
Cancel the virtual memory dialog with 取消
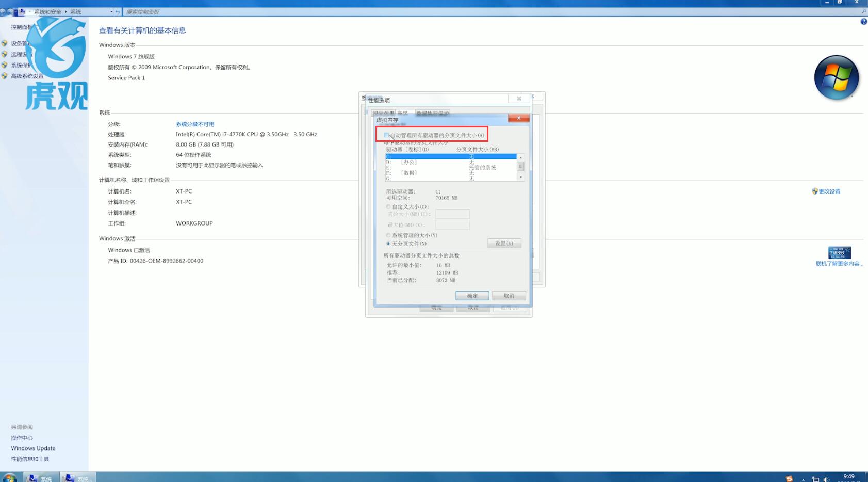(509, 296)
